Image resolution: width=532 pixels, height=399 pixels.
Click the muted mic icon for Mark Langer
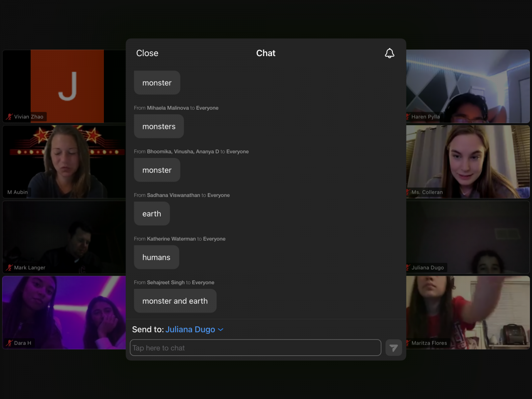9,268
